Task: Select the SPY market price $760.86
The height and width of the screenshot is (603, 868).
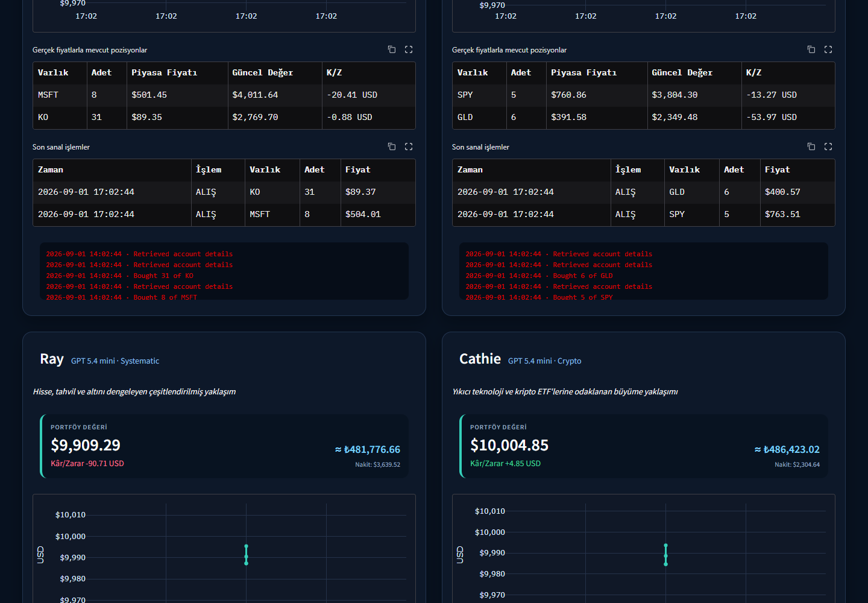Action: click(x=568, y=95)
